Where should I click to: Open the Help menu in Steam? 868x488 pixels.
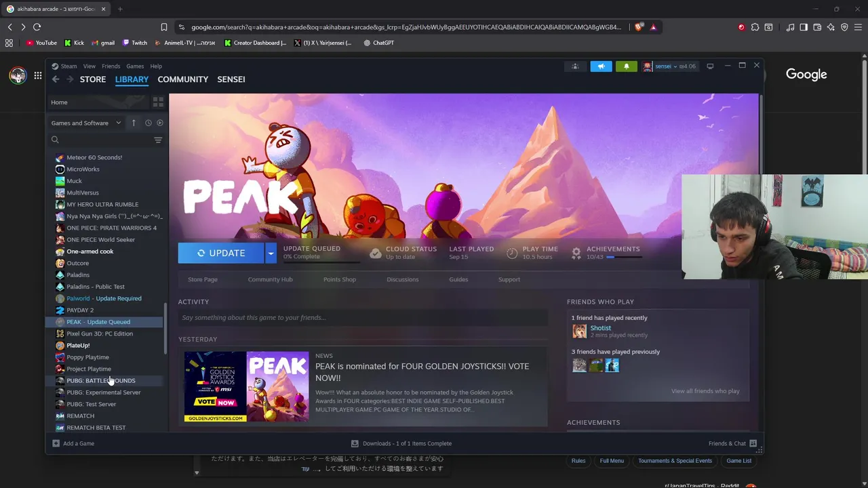(156, 66)
